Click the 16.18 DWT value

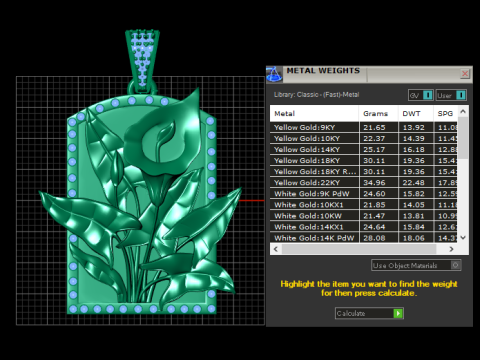point(414,149)
